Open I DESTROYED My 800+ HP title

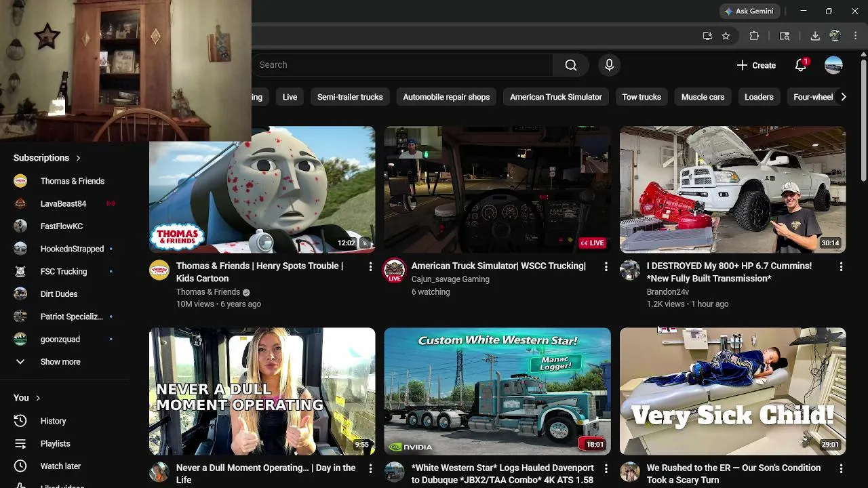click(729, 272)
